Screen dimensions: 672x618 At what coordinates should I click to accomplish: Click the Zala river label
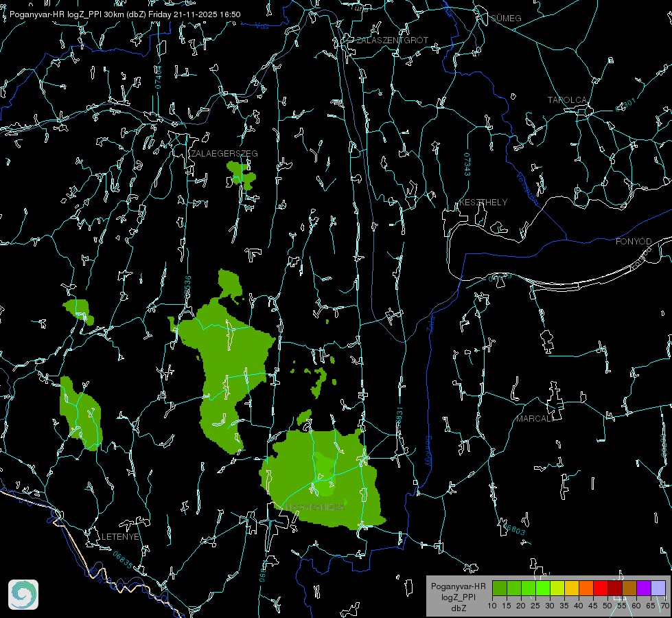[430, 323]
